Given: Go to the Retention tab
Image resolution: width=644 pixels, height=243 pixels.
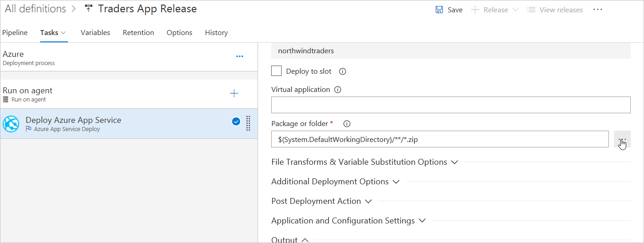Looking at the screenshot, I should pos(139,33).
